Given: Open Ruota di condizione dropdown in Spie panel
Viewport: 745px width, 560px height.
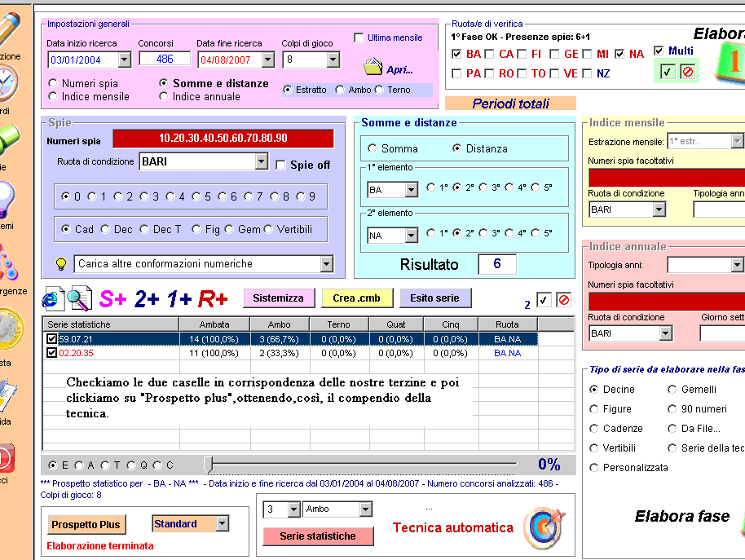Looking at the screenshot, I should (262, 161).
